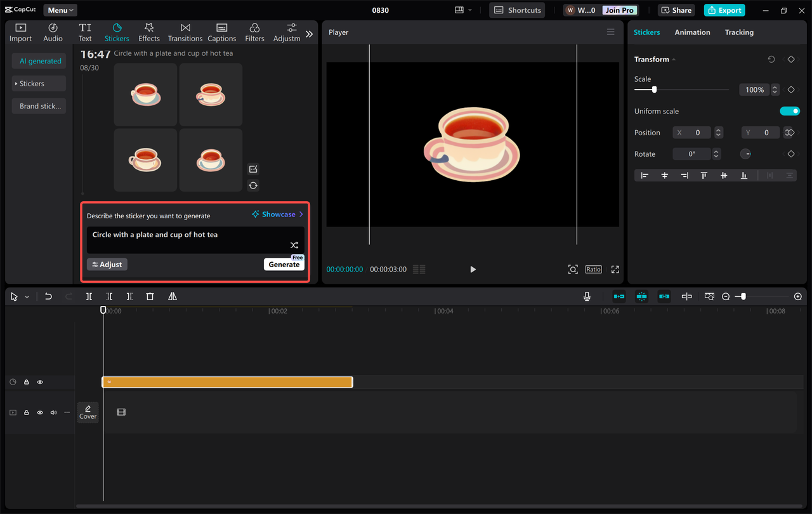Screen dimensions: 812x514
Task: Open the Transitions panel
Action: coord(185,32)
